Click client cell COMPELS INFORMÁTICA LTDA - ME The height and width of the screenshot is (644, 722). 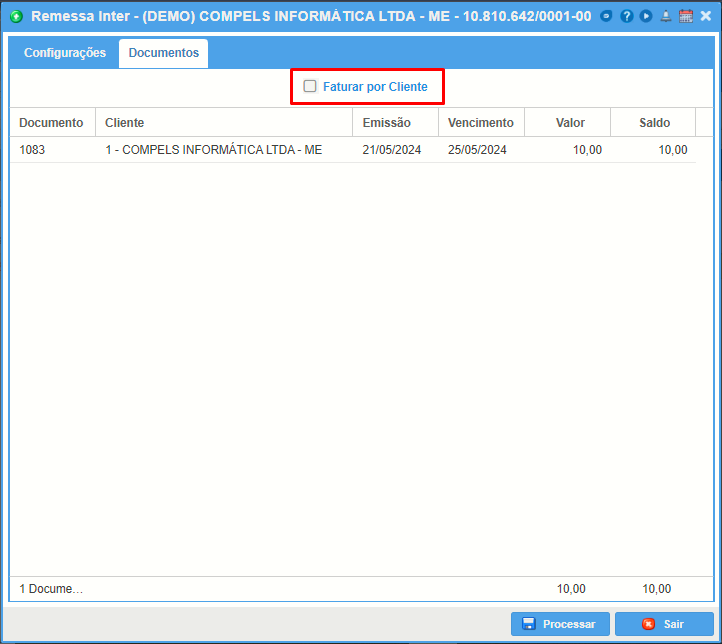click(224, 150)
